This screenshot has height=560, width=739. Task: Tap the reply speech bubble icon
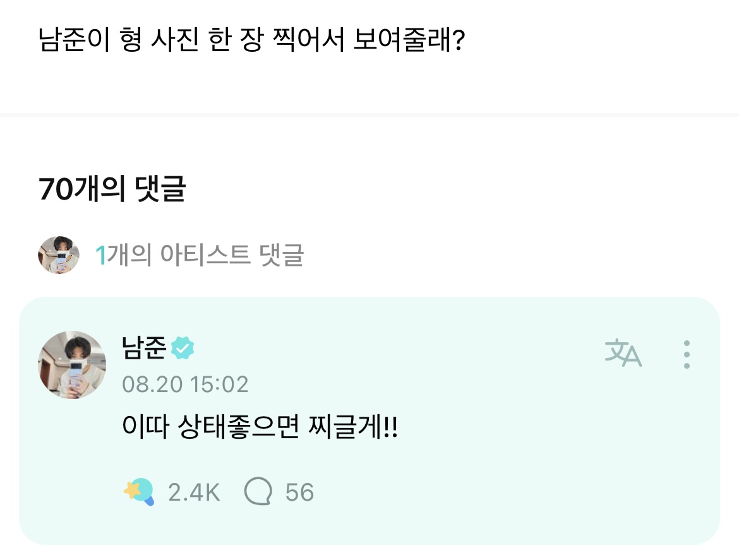click(258, 492)
